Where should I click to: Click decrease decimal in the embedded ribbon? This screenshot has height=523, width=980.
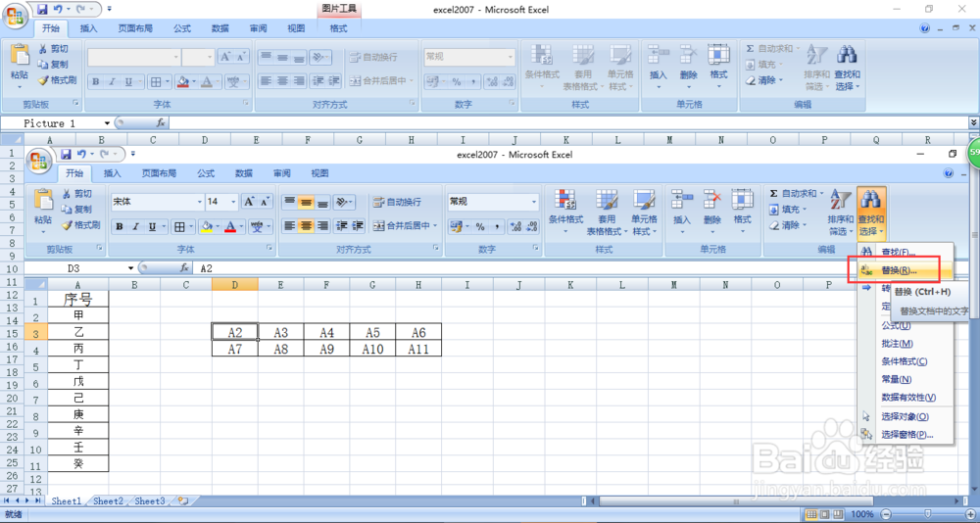(532, 226)
